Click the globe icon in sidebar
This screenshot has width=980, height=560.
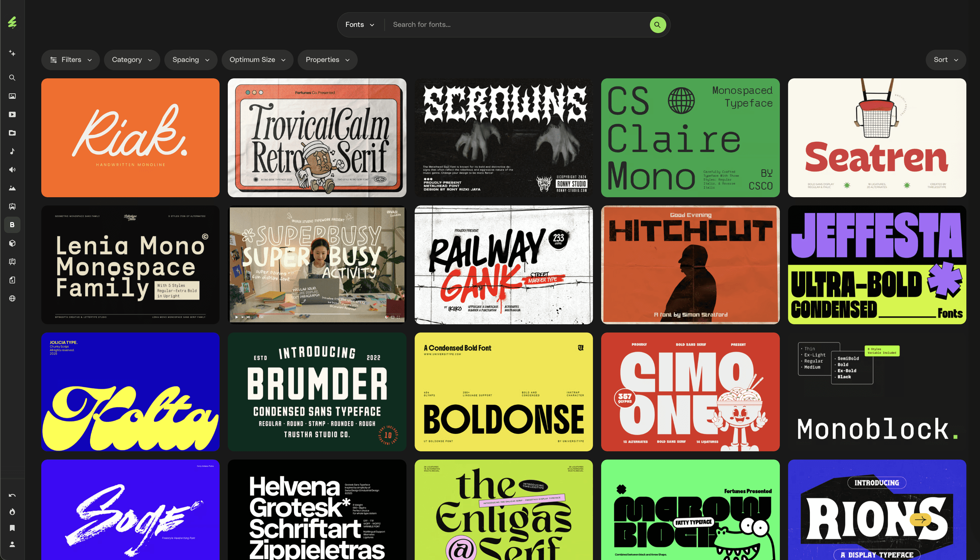coord(12,298)
